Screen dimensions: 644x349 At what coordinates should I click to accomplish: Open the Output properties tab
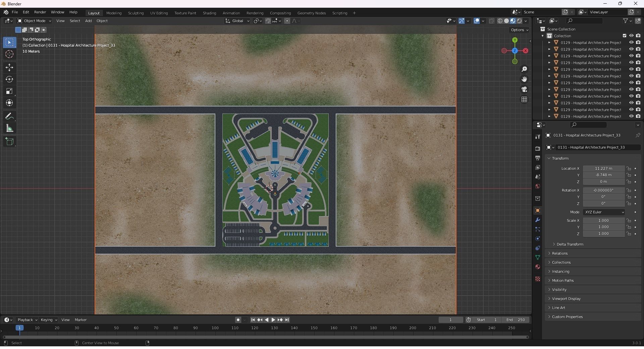pos(538,158)
